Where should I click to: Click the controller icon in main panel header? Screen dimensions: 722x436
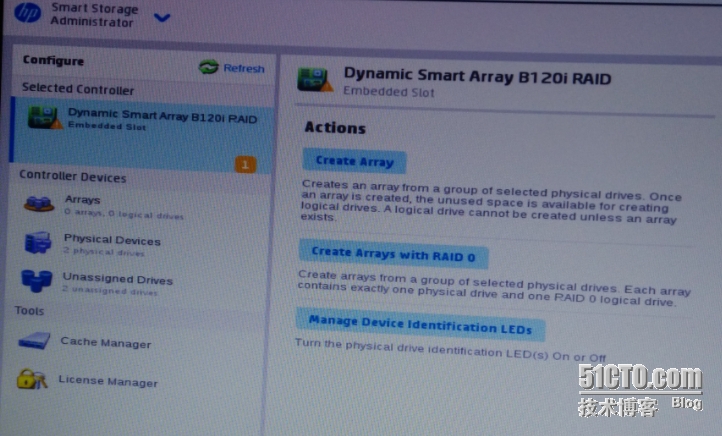pyautogui.click(x=315, y=79)
